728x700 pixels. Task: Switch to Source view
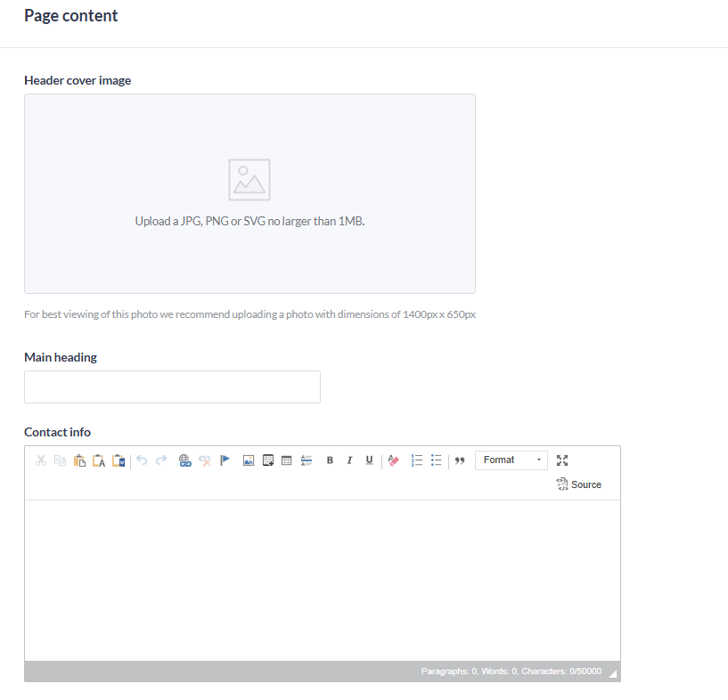(x=579, y=484)
